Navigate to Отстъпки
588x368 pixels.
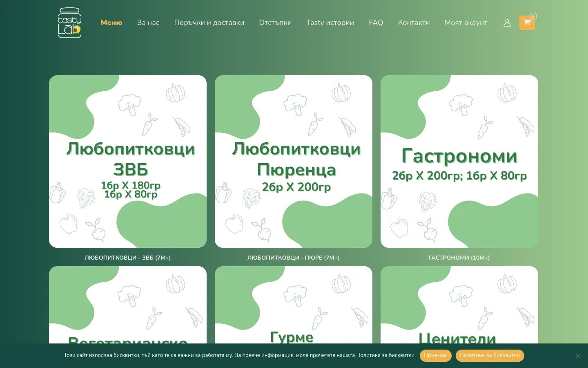pyautogui.click(x=275, y=22)
